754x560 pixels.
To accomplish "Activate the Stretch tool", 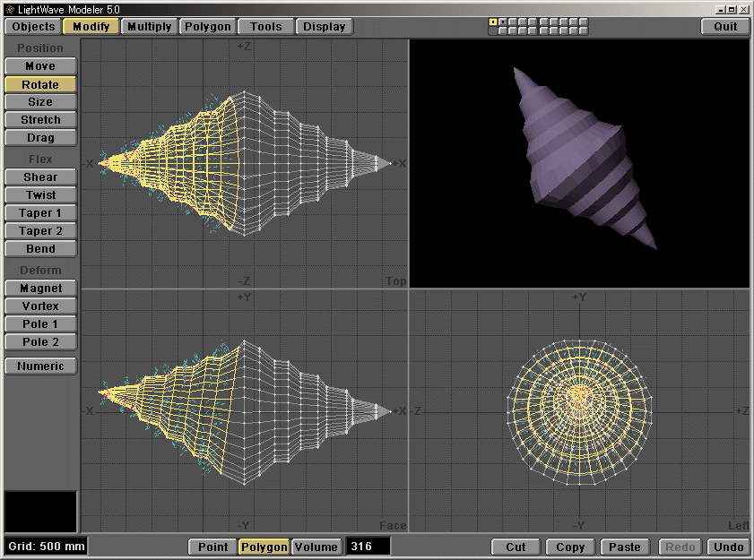I will 39,119.
